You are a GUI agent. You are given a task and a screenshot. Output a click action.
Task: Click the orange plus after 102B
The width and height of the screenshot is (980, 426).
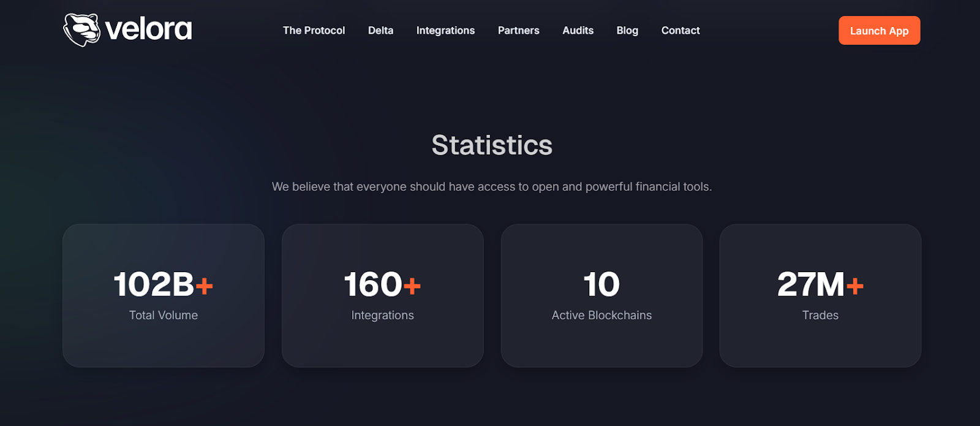(x=204, y=286)
